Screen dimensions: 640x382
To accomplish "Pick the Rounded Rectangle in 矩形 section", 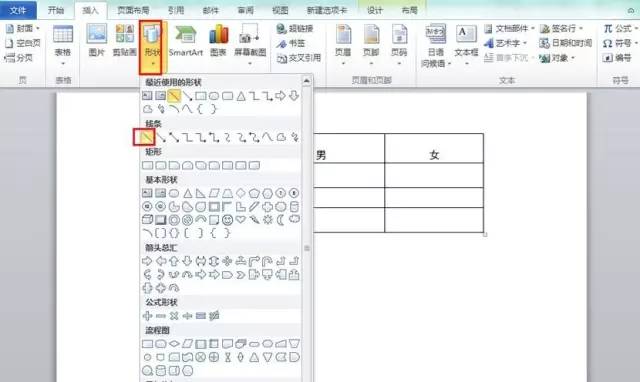I will click(x=161, y=165).
